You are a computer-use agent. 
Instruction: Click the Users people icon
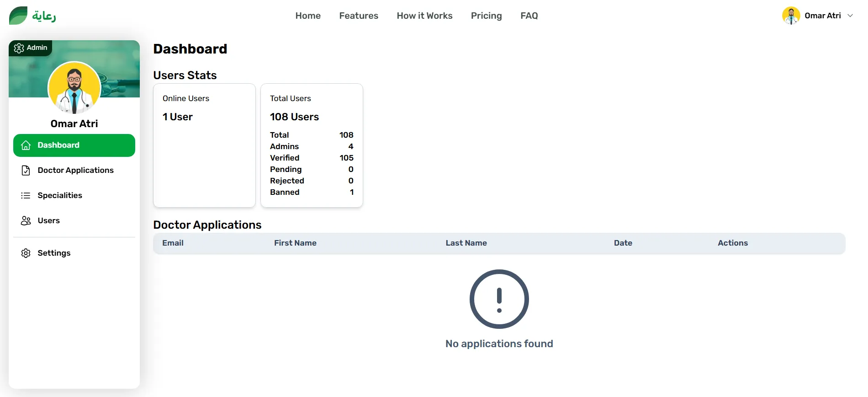click(x=26, y=220)
